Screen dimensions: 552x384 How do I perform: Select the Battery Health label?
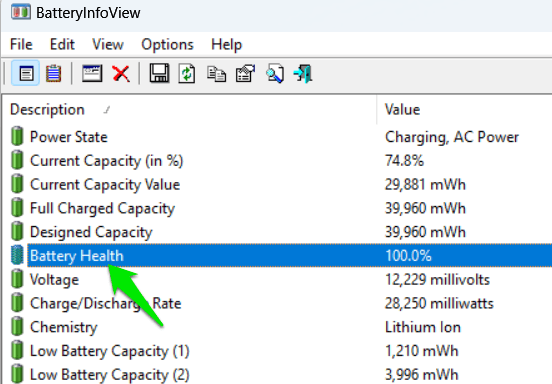click(x=77, y=256)
